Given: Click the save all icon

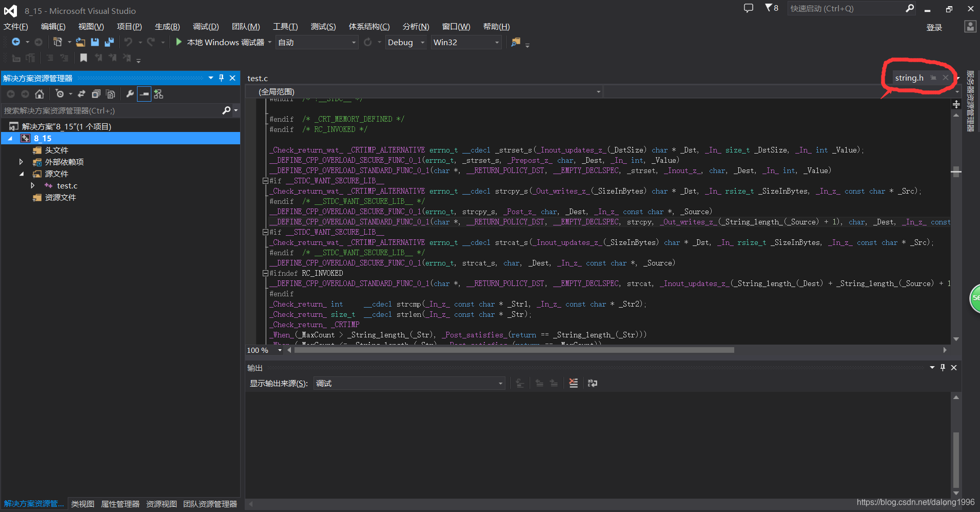Looking at the screenshot, I should coord(109,42).
